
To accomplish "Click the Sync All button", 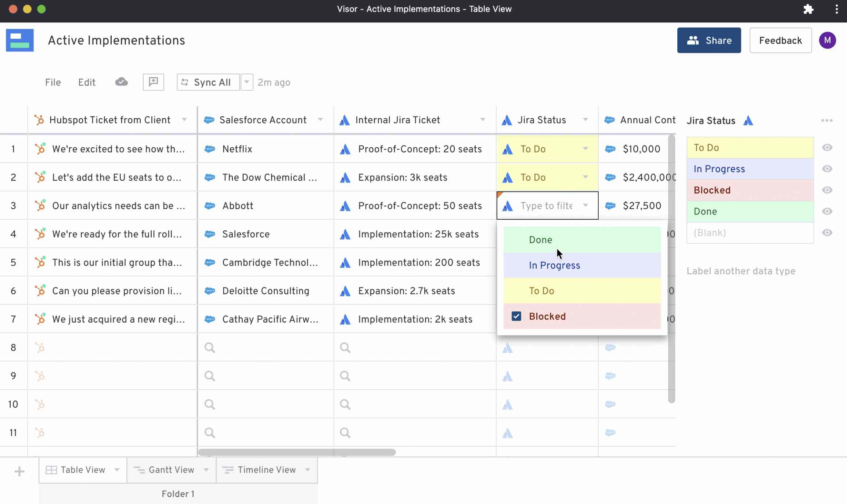I will point(208,82).
